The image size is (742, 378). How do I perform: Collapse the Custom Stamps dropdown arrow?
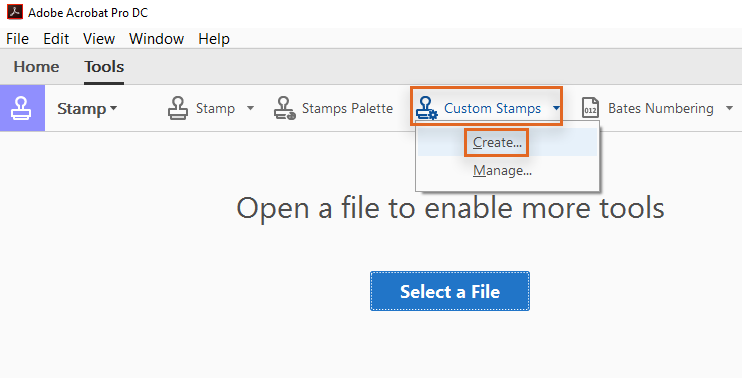pos(556,108)
